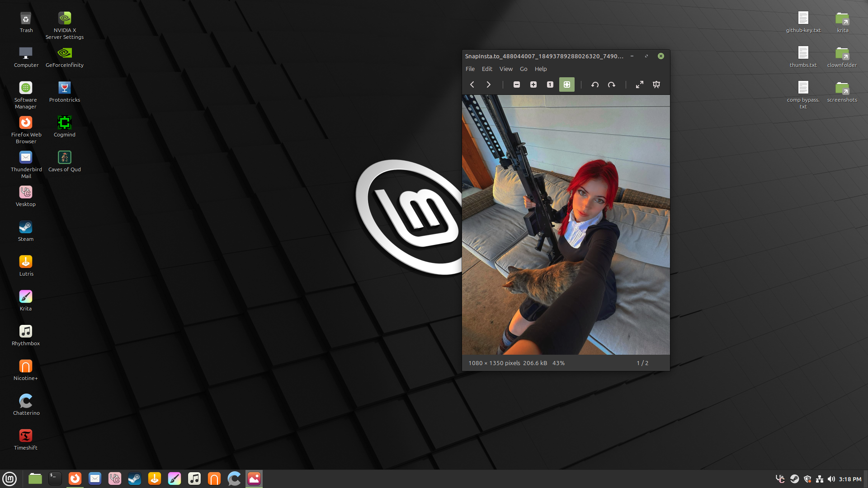
Task: Open Lutris from the taskbar
Action: coord(155,479)
